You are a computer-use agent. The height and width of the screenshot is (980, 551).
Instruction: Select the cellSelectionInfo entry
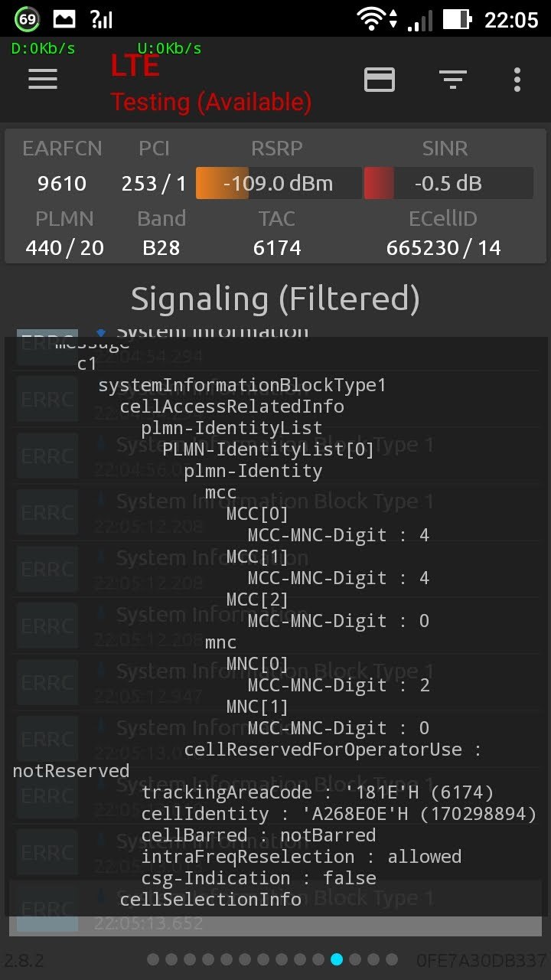pyautogui.click(x=210, y=899)
